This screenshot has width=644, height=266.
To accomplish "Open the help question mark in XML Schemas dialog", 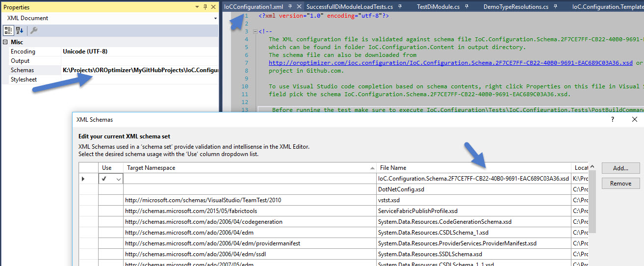I will (x=612, y=119).
